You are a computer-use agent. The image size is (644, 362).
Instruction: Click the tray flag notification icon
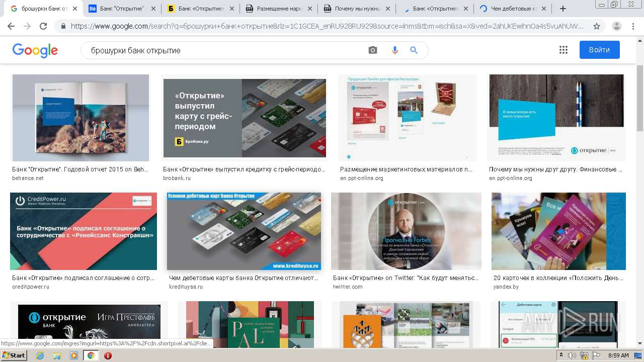[x=596, y=355]
